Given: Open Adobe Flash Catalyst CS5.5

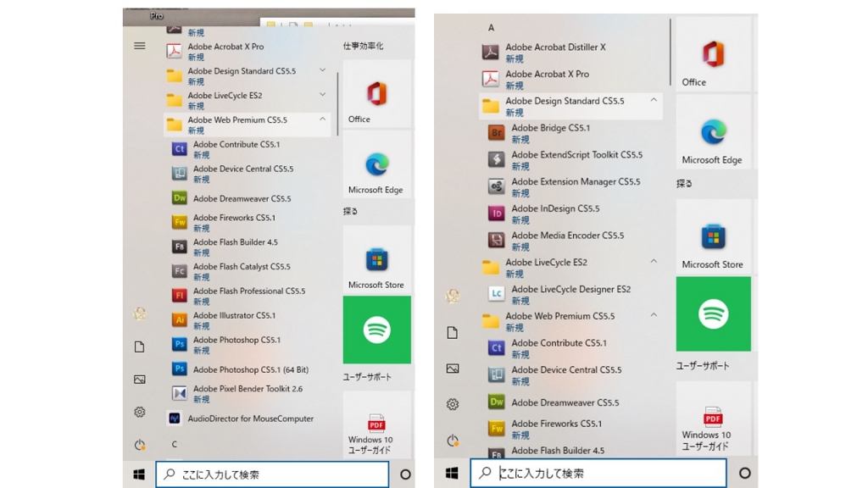Looking at the screenshot, I should click(x=248, y=271).
